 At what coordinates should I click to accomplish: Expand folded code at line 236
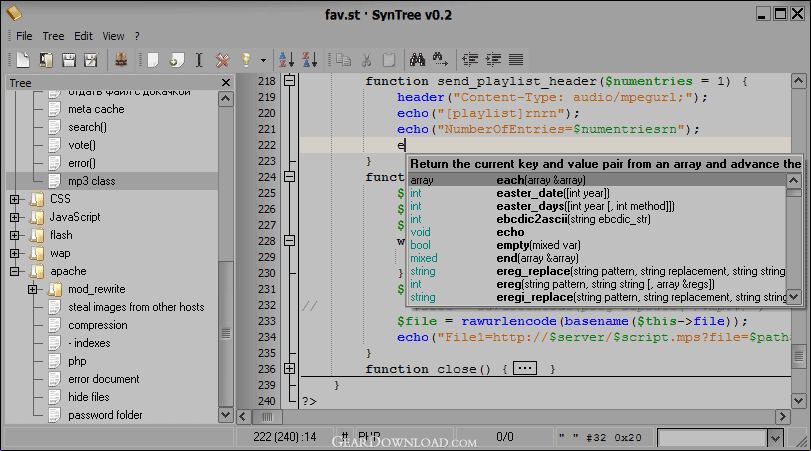pyautogui.click(x=290, y=369)
